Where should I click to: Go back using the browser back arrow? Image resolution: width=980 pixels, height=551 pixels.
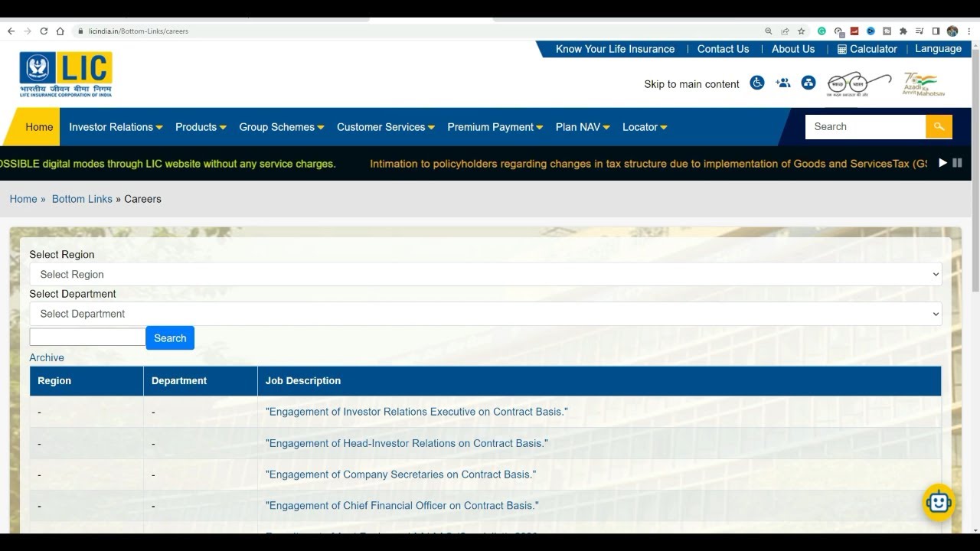point(11,31)
